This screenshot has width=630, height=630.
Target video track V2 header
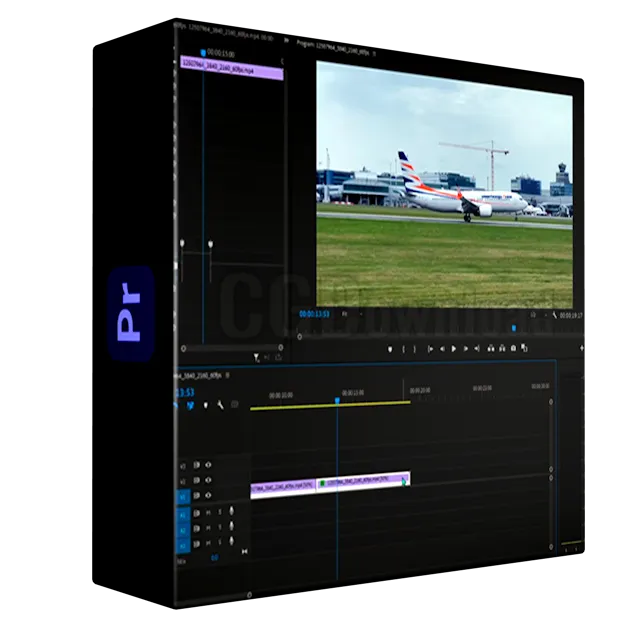pyautogui.click(x=183, y=481)
